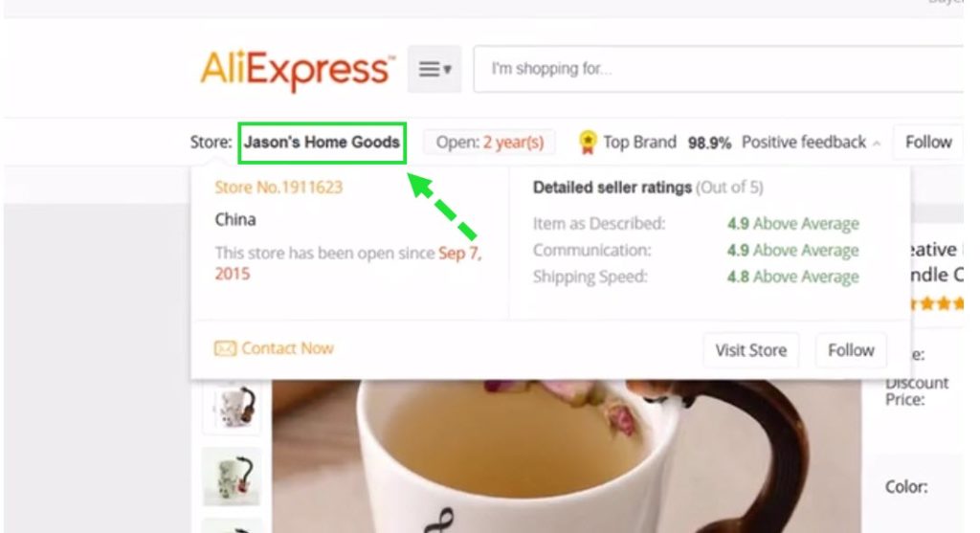
Task: Select first violin mug thumbnail
Action: click(x=232, y=407)
